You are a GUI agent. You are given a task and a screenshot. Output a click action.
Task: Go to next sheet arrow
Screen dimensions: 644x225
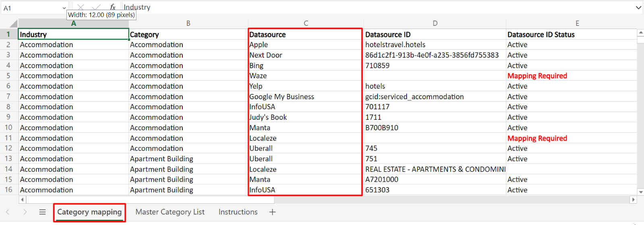pyautogui.click(x=25, y=212)
